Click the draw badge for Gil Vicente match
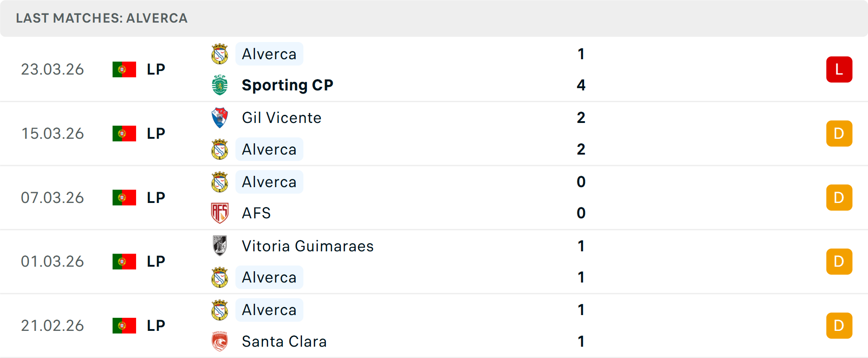This screenshot has width=868, height=358. point(839,133)
